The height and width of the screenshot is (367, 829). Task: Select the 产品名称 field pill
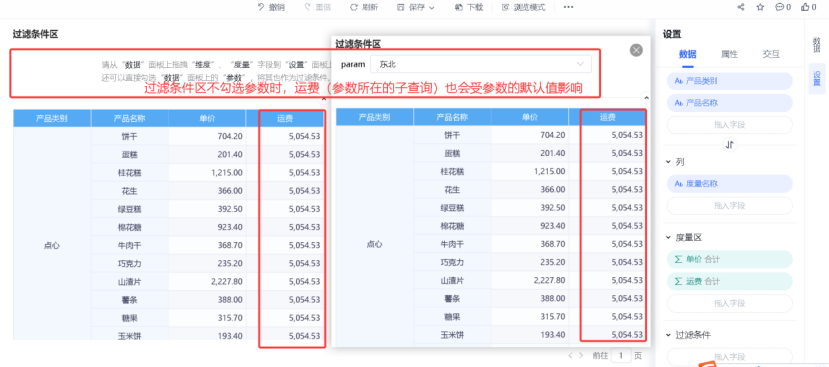[x=730, y=103]
